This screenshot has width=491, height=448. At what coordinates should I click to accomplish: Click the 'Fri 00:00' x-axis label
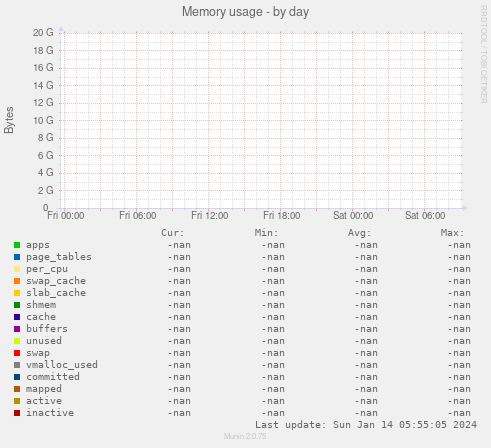[x=66, y=216]
